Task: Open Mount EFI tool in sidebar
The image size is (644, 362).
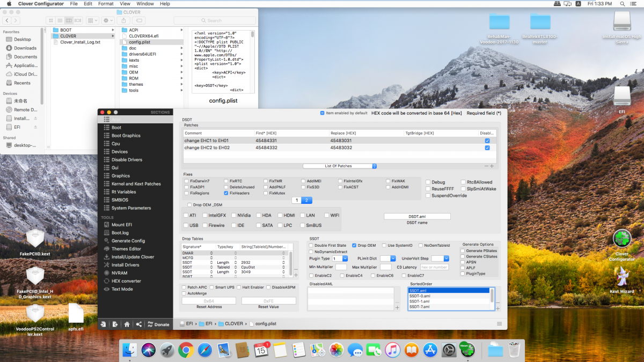Action: click(120, 225)
